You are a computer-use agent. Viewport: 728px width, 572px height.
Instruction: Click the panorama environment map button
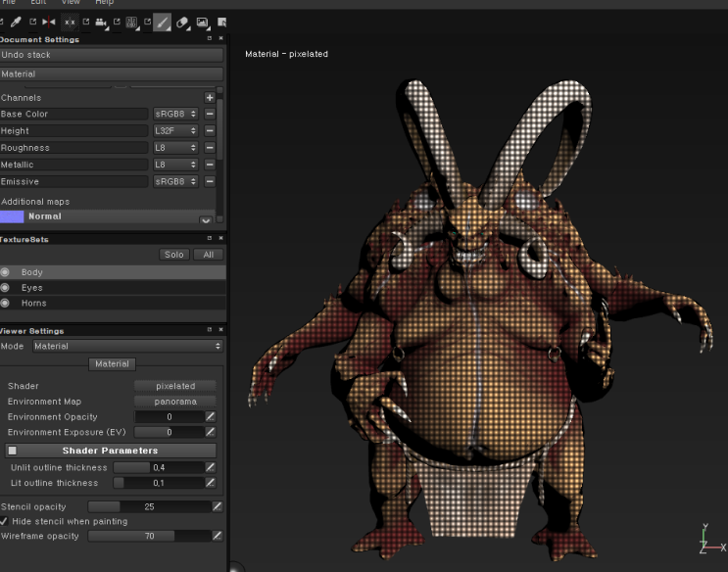(175, 402)
